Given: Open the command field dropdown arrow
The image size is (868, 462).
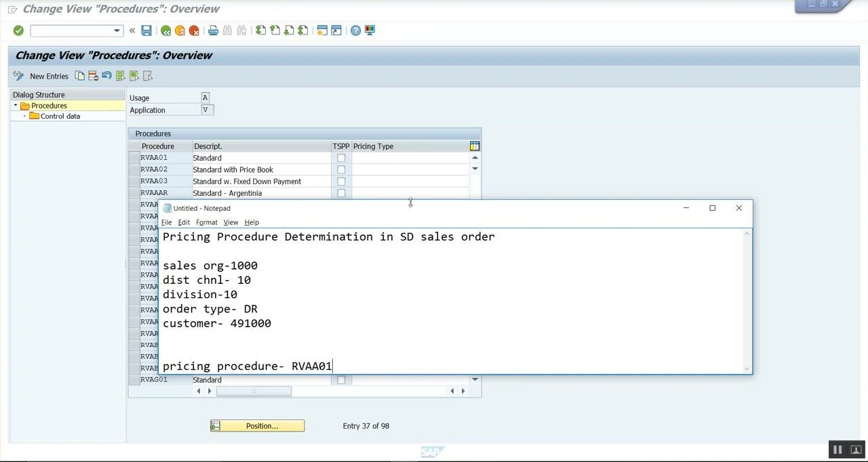Looking at the screenshot, I should [x=117, y=30].
